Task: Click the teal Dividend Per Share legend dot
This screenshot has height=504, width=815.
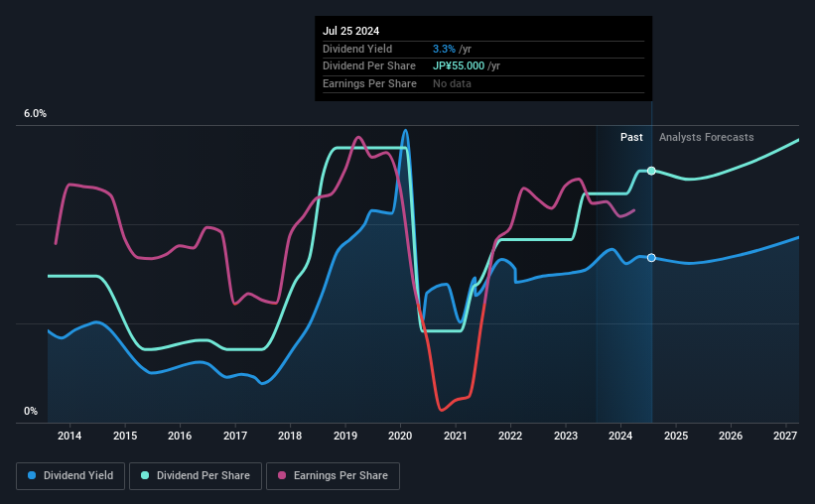Action: tap(145, 475)
